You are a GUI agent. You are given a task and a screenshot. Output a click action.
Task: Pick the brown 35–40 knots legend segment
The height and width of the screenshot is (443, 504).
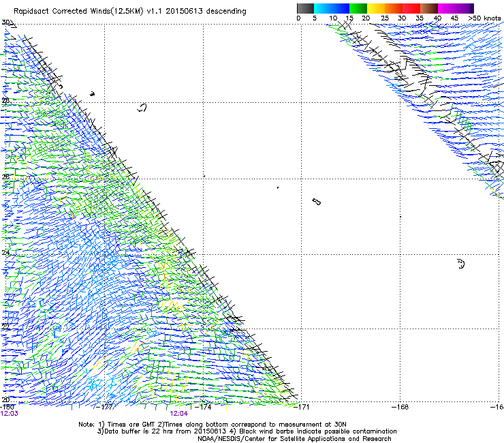(x=429, y=8)
